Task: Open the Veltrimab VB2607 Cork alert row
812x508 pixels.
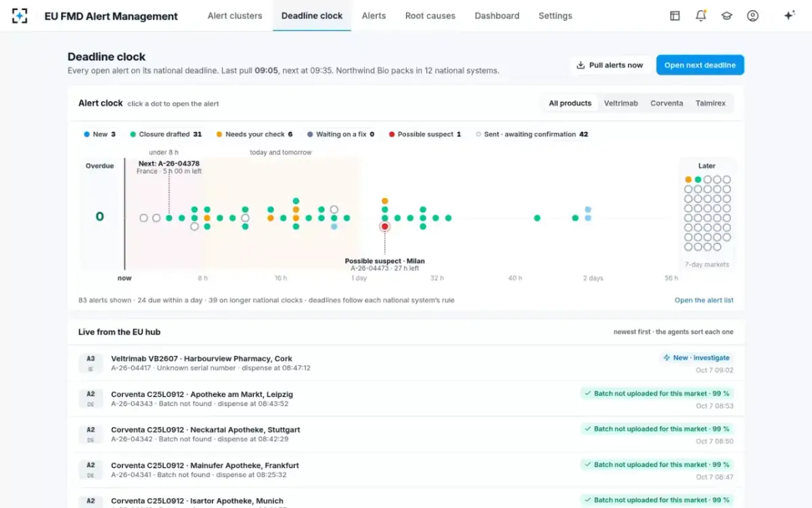Action: coord(406,363)
